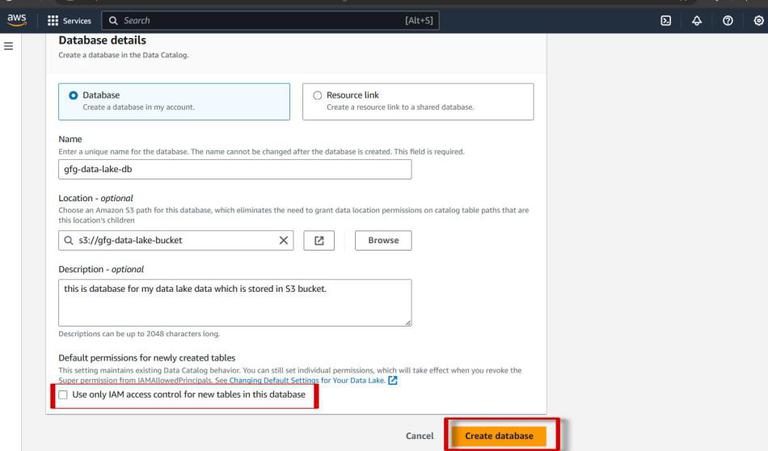Click 'Descriptions can be up to 2048 characters long' text

tap(139, 334)
